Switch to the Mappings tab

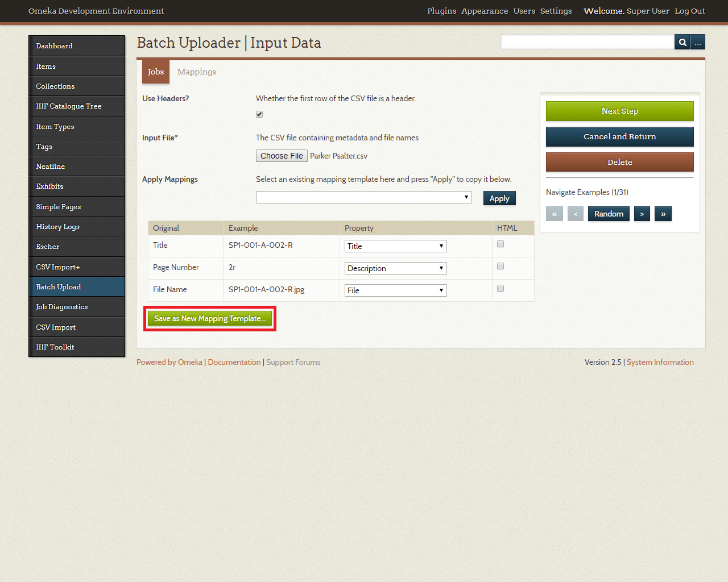(197, 72)
